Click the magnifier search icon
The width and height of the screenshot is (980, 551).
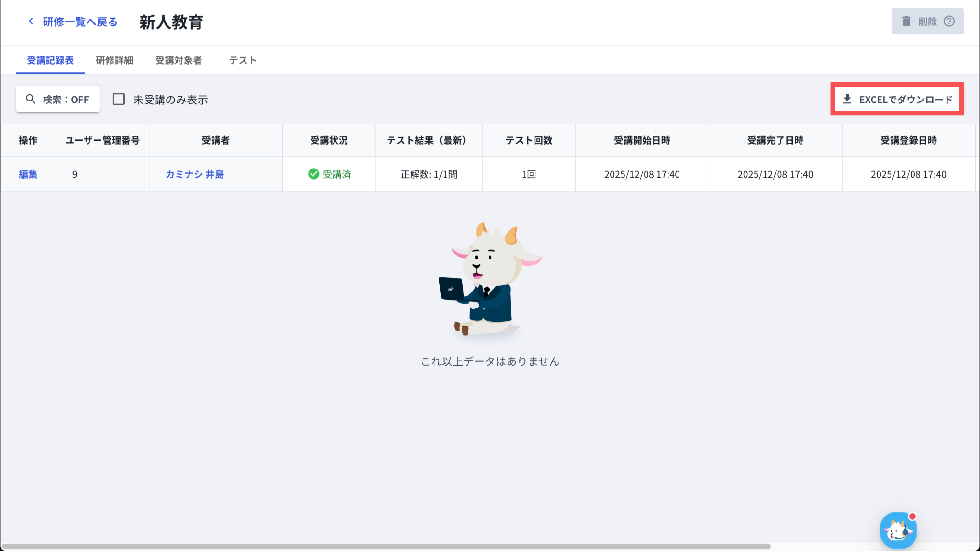[x=31, y=99]
